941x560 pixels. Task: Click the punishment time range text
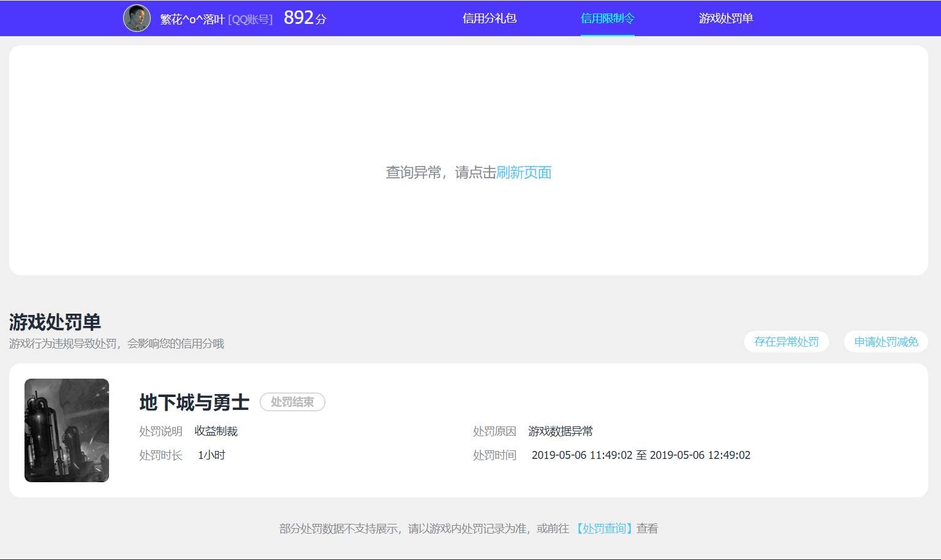(x=641, y=455)
